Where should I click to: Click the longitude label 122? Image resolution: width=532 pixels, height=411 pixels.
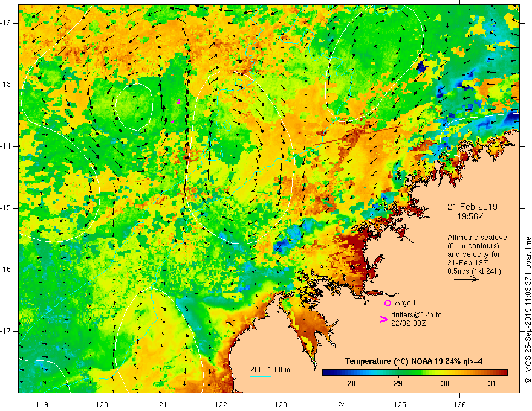[221, 404]
